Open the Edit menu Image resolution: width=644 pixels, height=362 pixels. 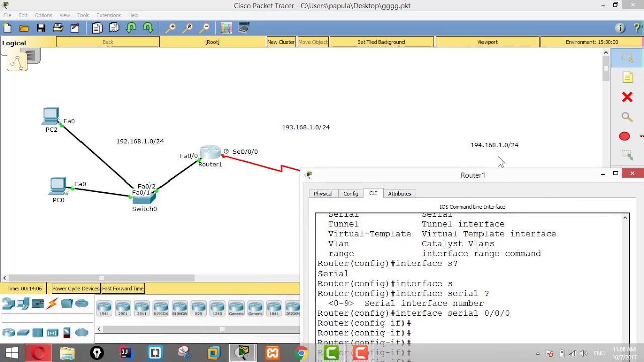[x=23, y=15]
